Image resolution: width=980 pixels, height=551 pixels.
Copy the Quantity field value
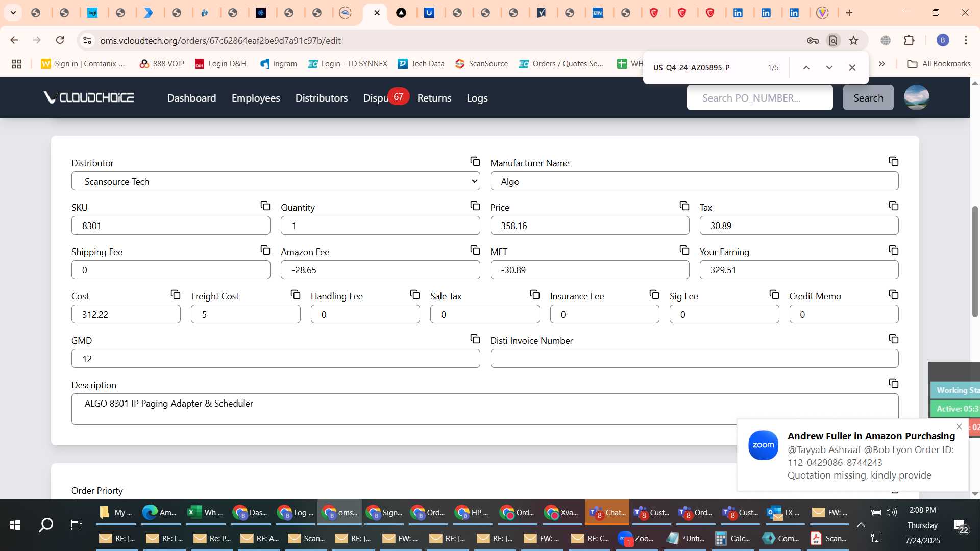475,206
